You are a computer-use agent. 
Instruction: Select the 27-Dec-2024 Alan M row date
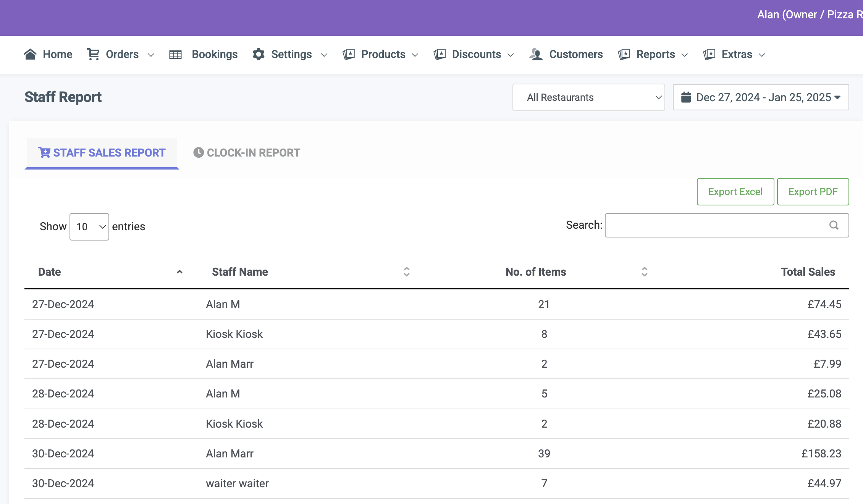(63, 304)
